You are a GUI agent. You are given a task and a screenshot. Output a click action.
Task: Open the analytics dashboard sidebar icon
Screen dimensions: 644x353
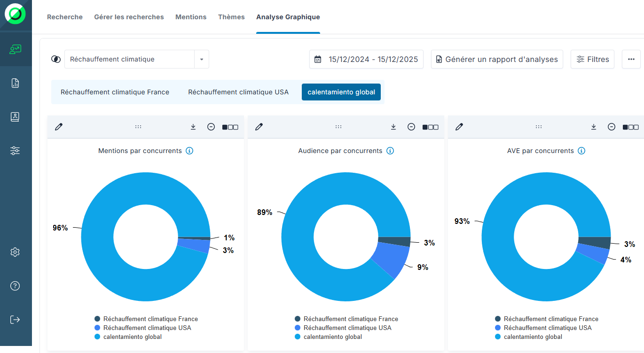click(x=15, y=49)
